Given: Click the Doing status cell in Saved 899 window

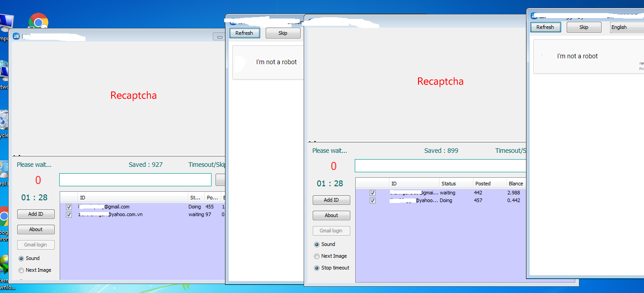Looking at the screenshot, I should click(x=446, y=200).
